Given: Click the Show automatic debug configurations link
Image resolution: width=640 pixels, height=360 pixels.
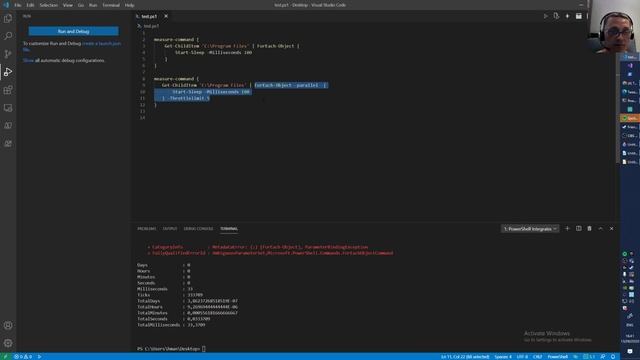Looking at the screenshot, I should click(28, 60).
